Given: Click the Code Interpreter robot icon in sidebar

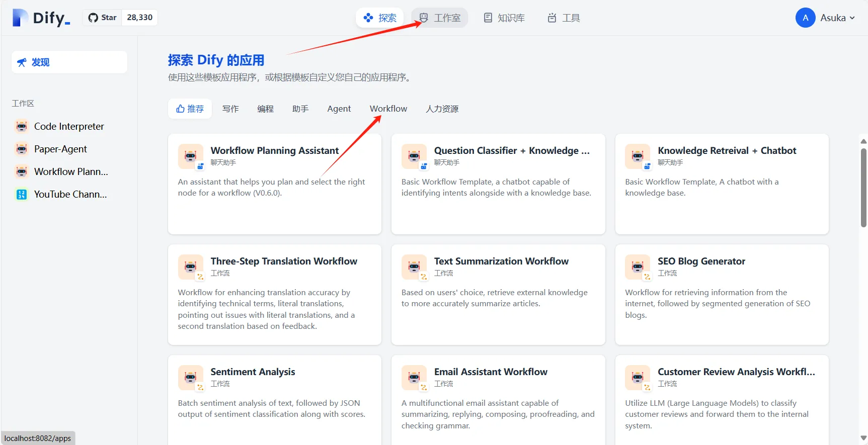Looking at the screenshot, I should [x=22, y=126].
